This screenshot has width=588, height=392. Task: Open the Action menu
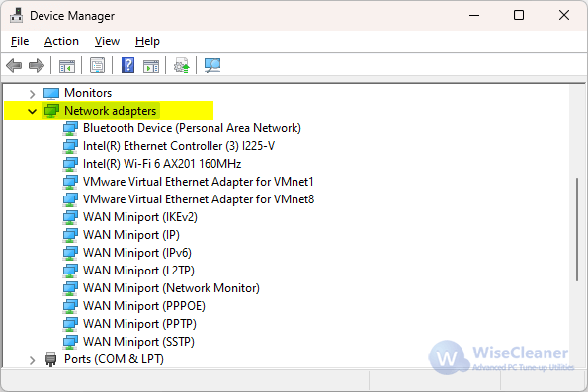point(61,41)
